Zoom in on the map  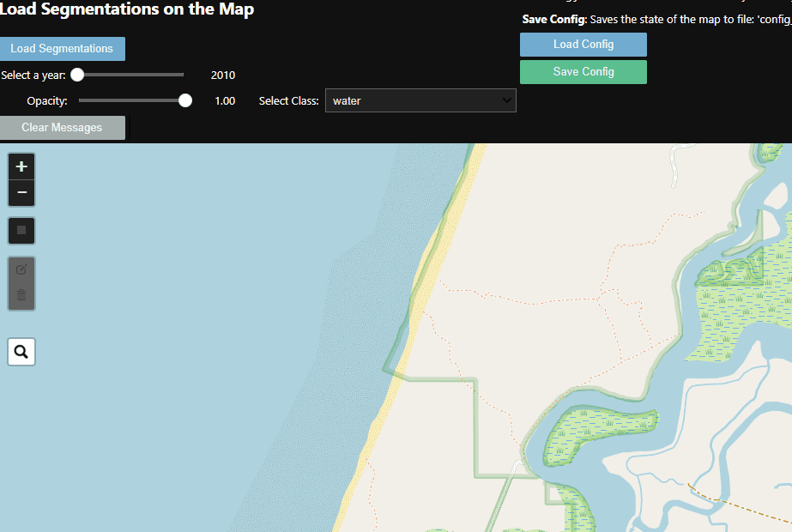(x=21, y=166)
